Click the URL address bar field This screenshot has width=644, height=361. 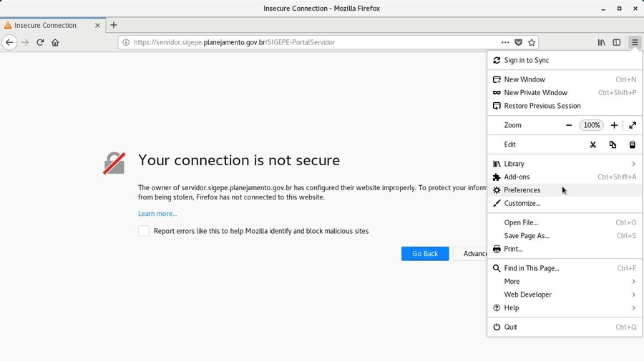point(308,42)
